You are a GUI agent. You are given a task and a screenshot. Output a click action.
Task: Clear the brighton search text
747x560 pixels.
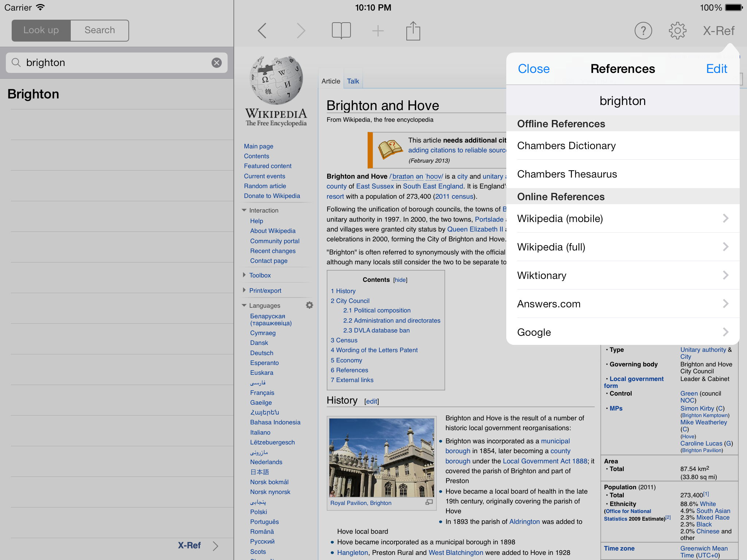pyautogui.click(x=217, y=63)
